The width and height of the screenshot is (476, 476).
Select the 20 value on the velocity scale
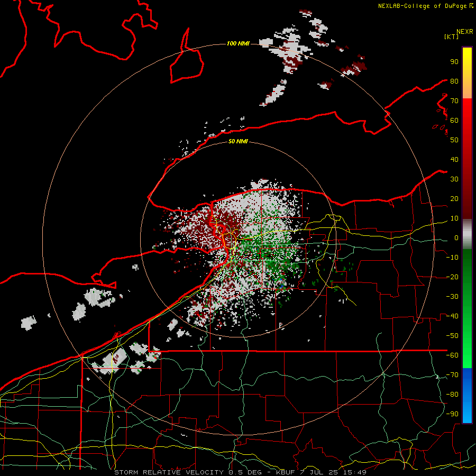click(x=454, y=199)
